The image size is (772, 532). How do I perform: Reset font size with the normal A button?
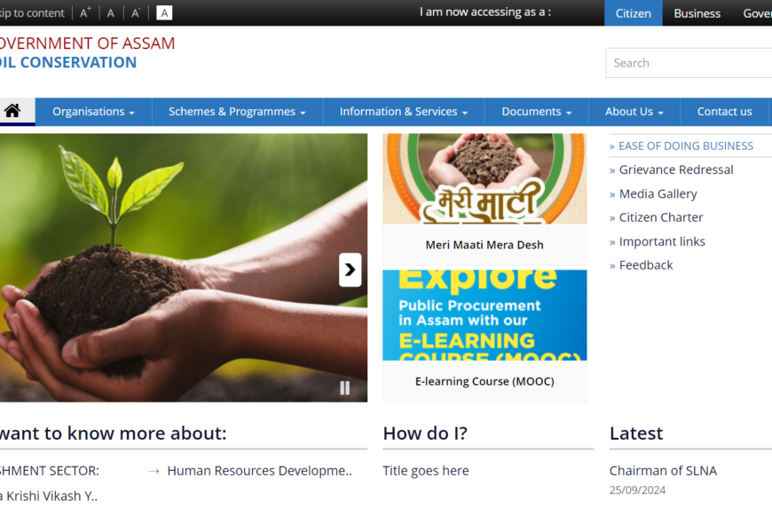[x=111, y=13]
